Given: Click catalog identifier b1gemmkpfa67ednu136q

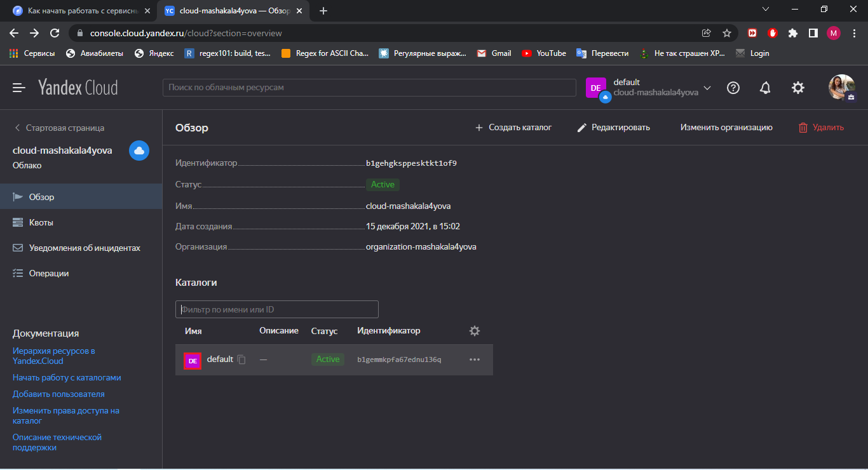Looking at the screenshot, I should 399,359.
